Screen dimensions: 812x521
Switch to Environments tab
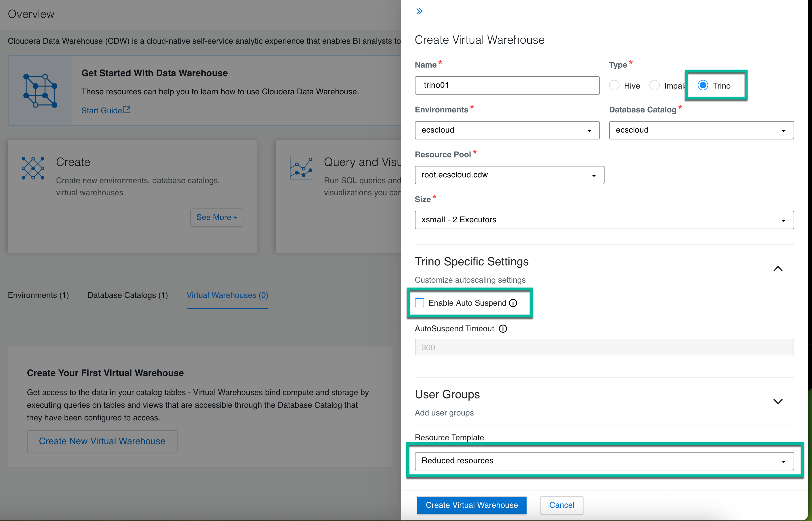[38, 295]
